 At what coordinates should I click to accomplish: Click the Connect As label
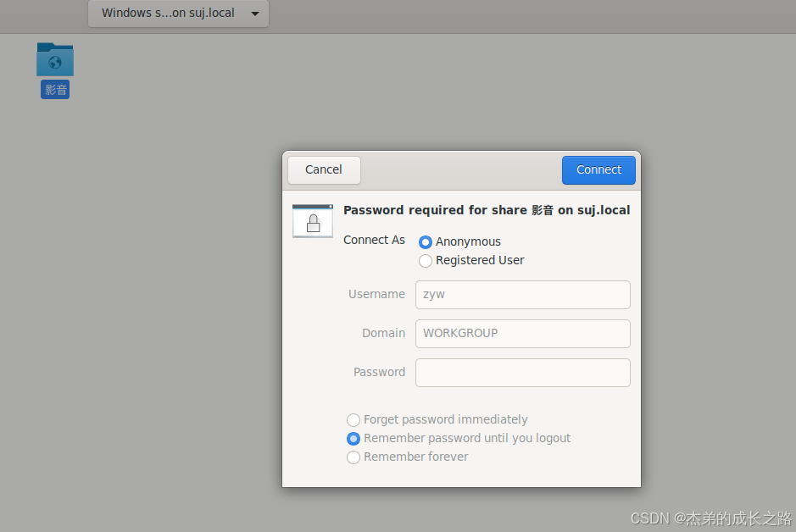point(374,240)
